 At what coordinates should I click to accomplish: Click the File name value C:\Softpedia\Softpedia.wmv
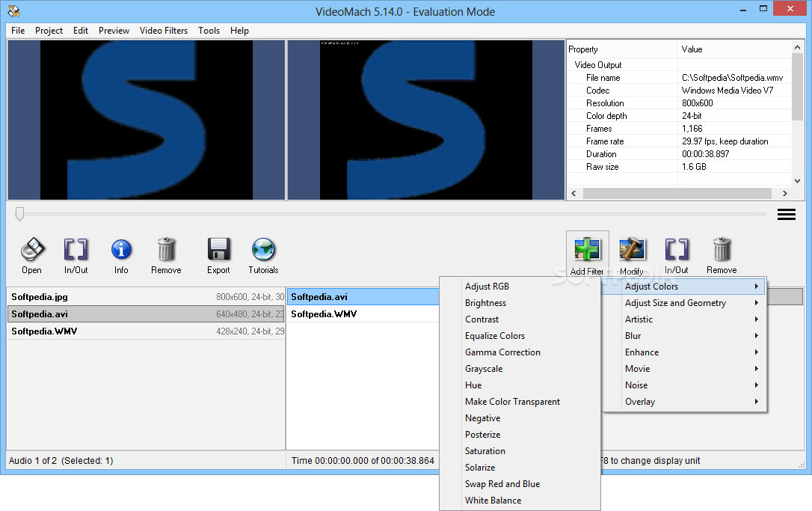[732, 78]
